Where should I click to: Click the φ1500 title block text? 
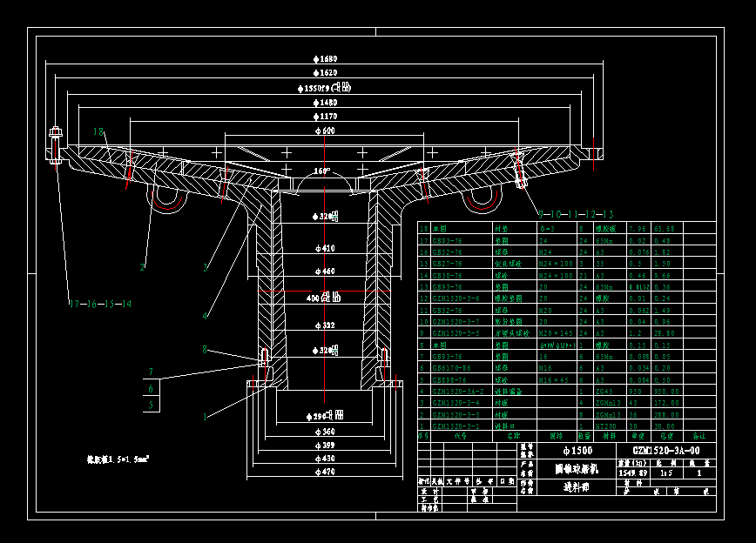point(577,451)
